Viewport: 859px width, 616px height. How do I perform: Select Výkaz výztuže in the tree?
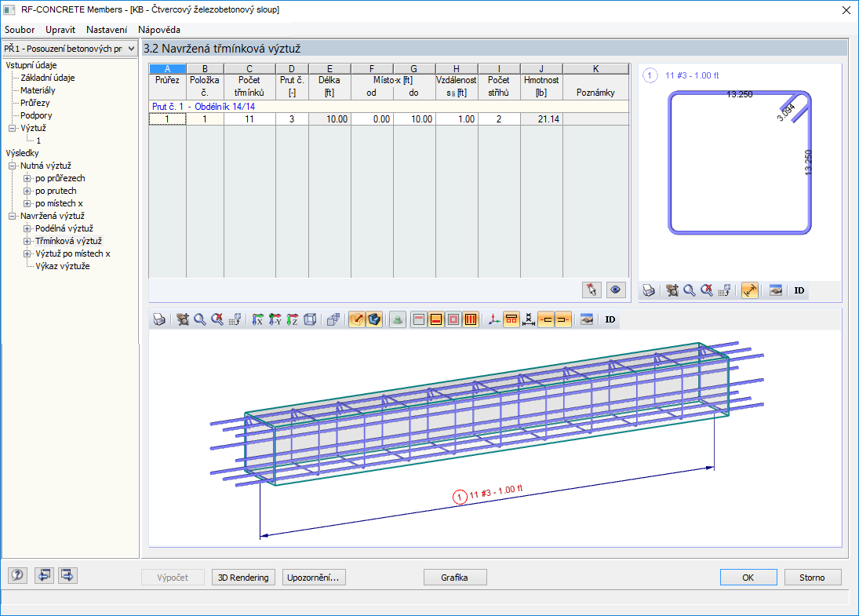point(63,266)
